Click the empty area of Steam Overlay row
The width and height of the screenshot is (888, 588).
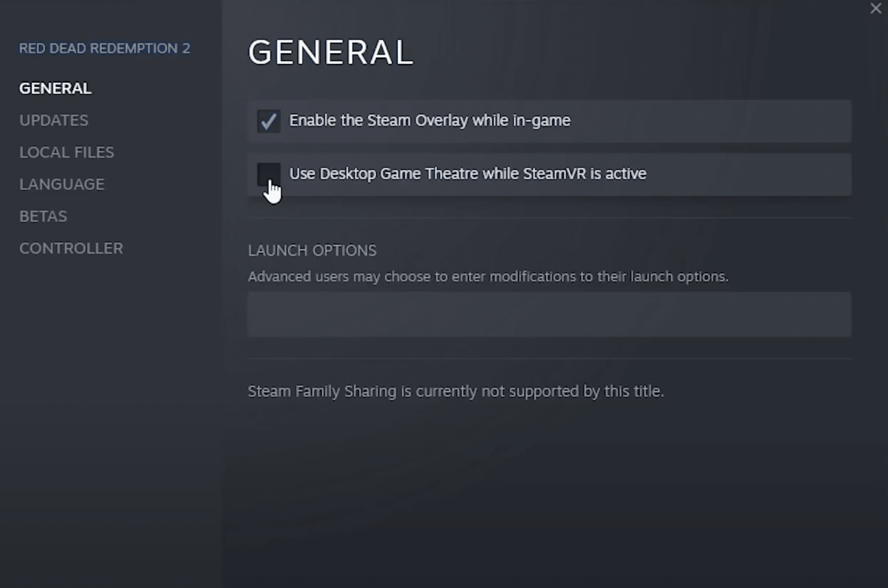pyautogui.click(x=710, y=121)
